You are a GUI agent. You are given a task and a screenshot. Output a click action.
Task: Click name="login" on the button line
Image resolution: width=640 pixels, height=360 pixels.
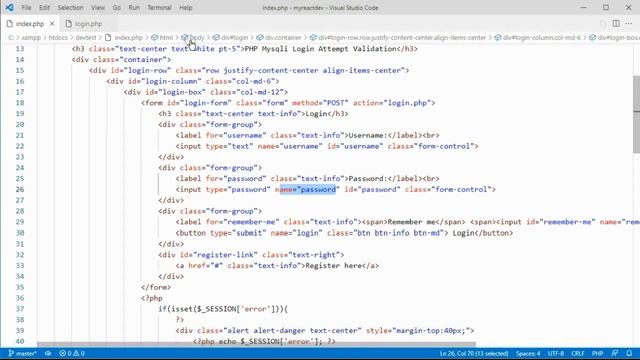coord(297,233)
